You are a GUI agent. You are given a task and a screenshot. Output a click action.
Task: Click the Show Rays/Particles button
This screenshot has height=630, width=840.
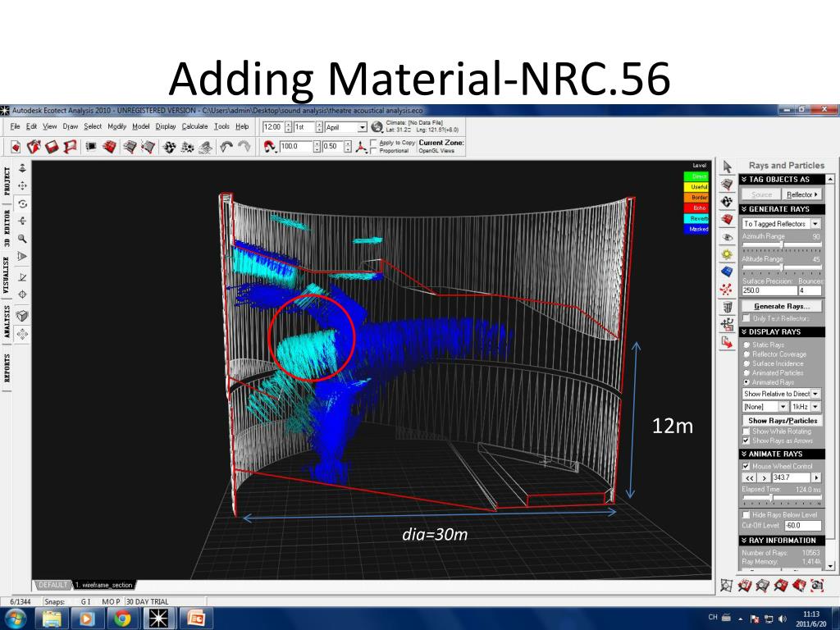(x=782, y=421)
